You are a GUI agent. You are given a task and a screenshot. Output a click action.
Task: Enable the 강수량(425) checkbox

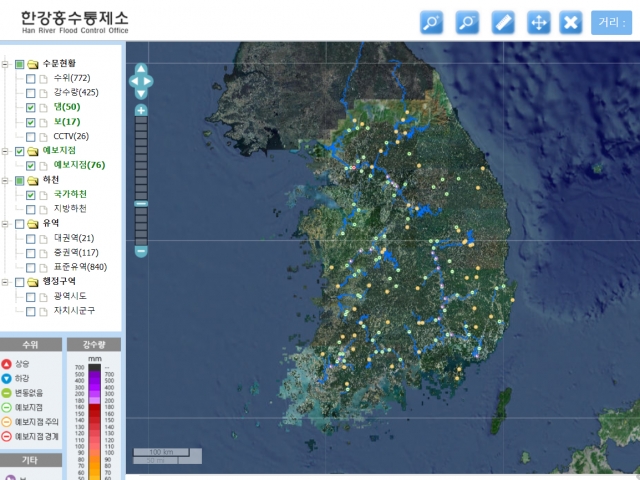point(31,93)
